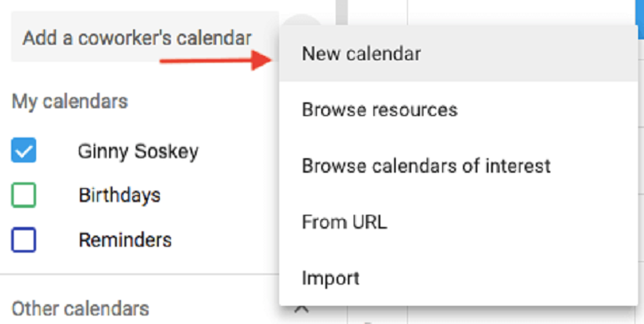
Task: Uncheck the Ginny Soskey calendar checkbox
Action: 23,150
